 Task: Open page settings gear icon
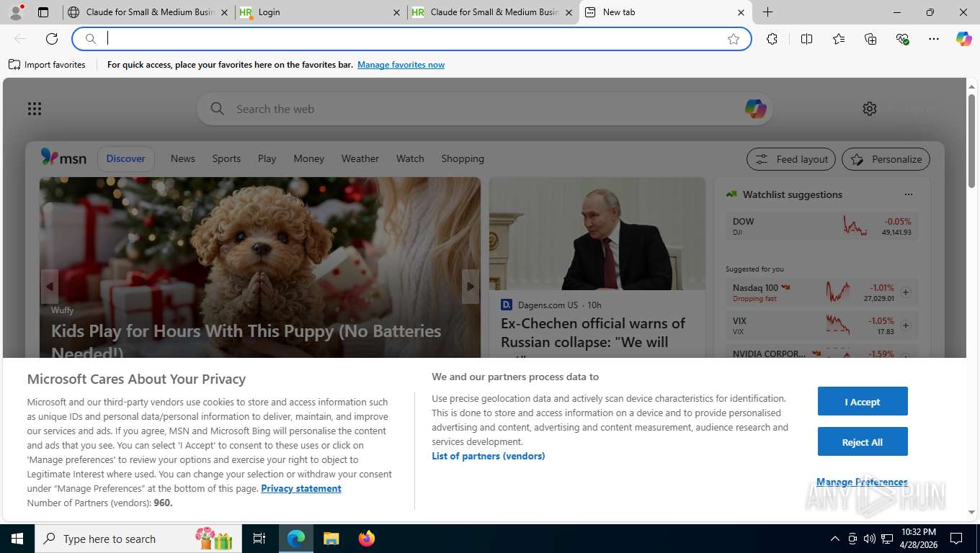[x=870, y=109]
